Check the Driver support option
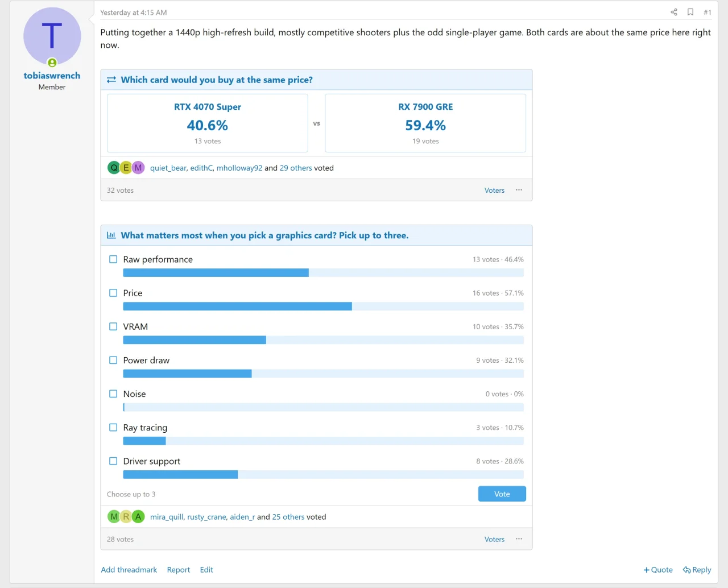 113,461
